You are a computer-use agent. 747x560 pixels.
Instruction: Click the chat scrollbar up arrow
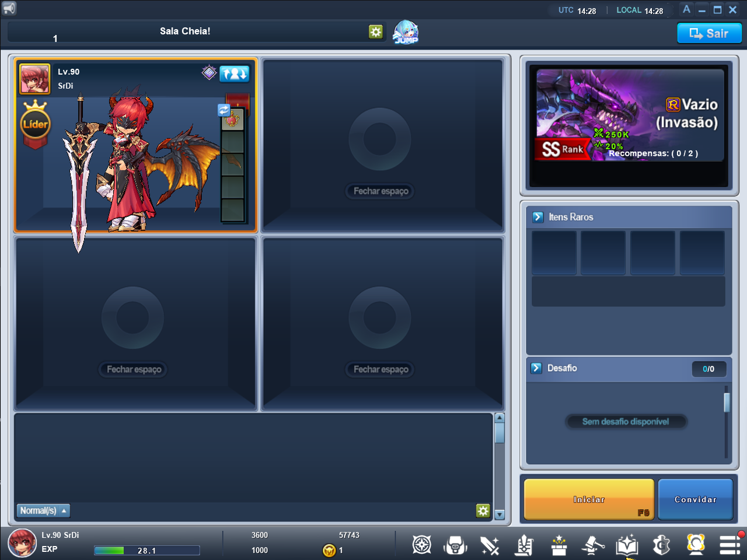pos(500,418)
